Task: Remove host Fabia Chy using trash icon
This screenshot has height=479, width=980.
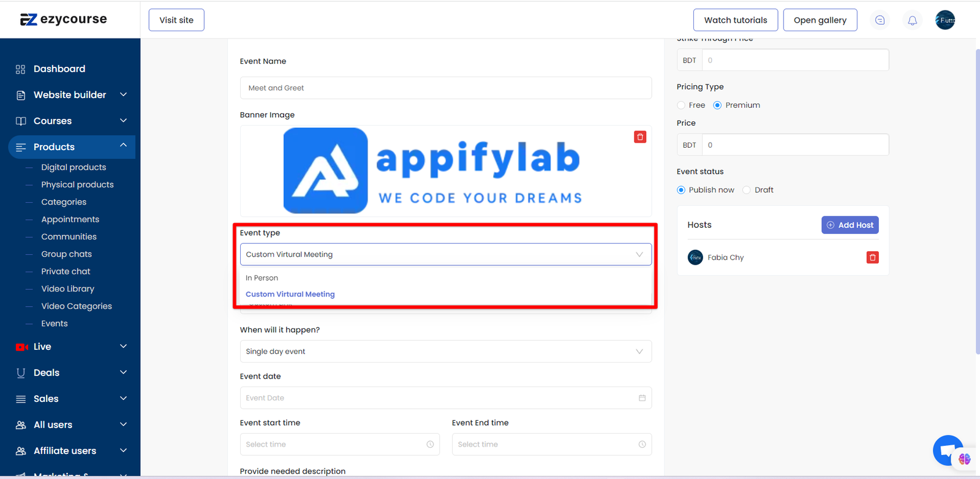Action: 872,258
